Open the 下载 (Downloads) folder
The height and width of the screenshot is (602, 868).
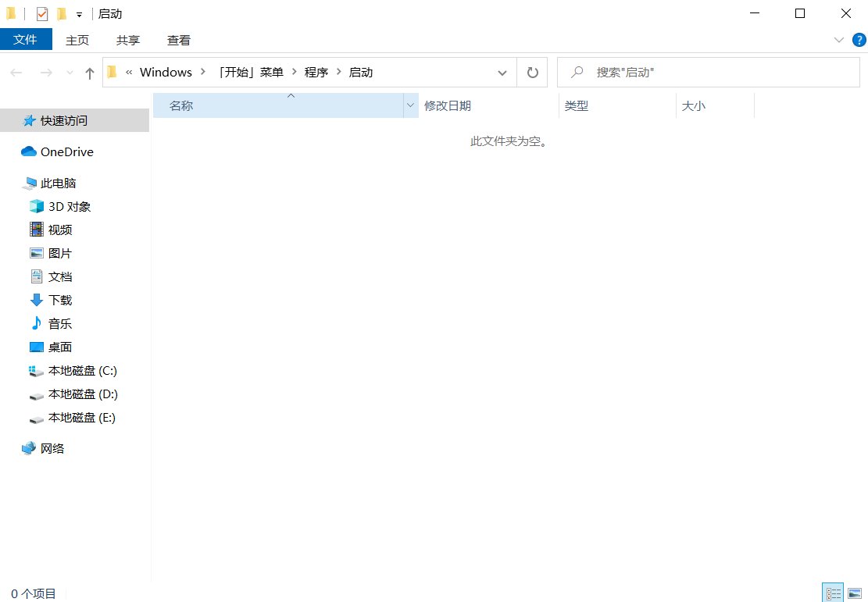[59, 300]
